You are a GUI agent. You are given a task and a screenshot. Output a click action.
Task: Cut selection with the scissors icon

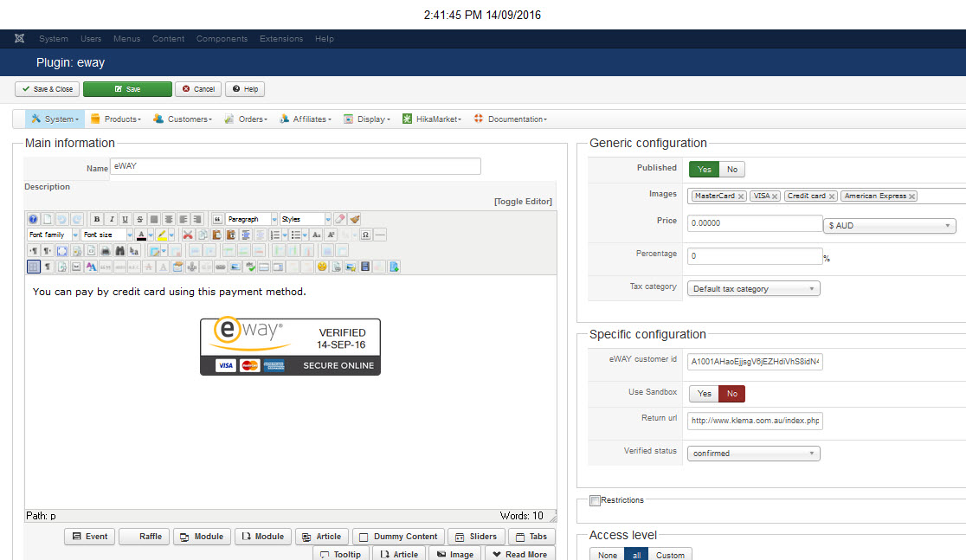(x=188, y=235)
